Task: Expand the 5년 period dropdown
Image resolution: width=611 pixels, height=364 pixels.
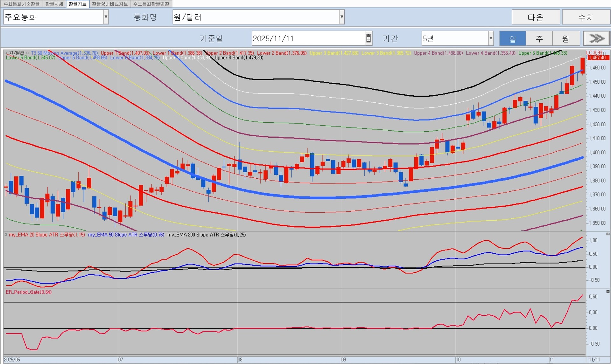Action: [491, 38]
